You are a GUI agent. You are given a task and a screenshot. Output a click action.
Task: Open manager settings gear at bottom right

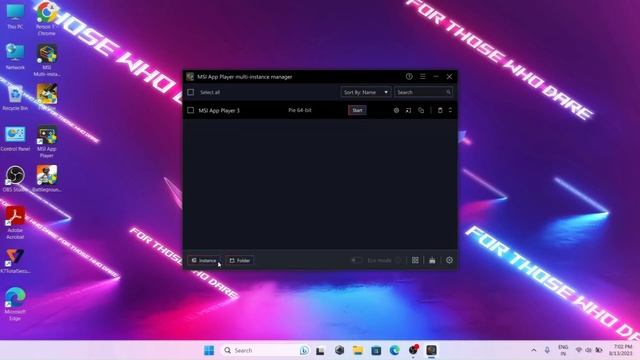point(449,260)
